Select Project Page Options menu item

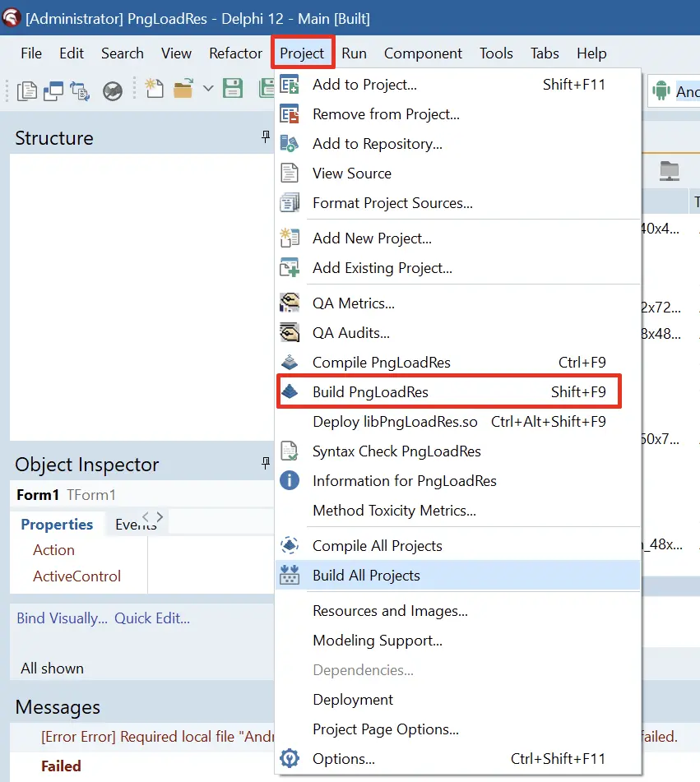click(x=457, y=729)
